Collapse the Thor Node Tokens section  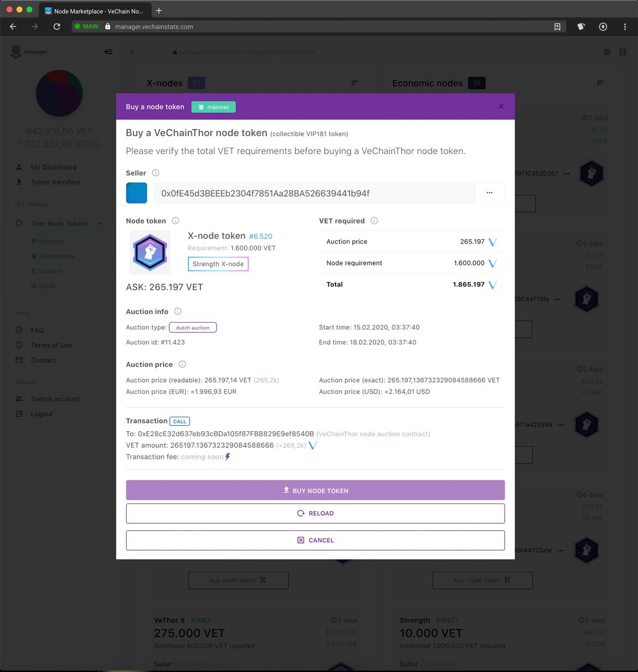100,223
